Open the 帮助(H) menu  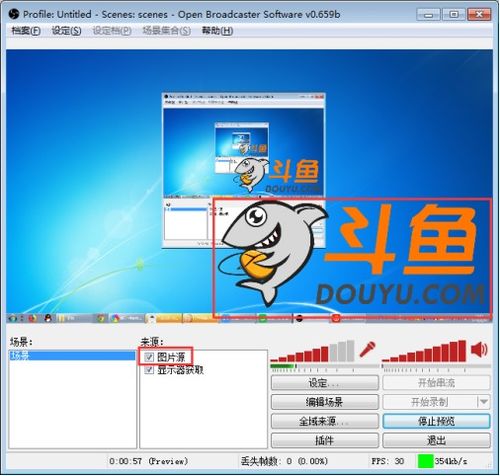click(x=217, y=31)
